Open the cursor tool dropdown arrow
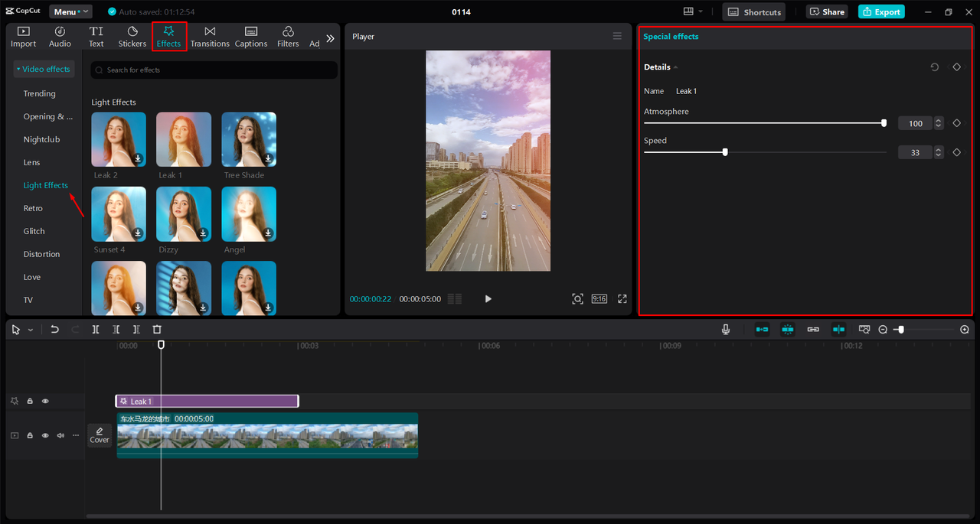 coord(31,330)
